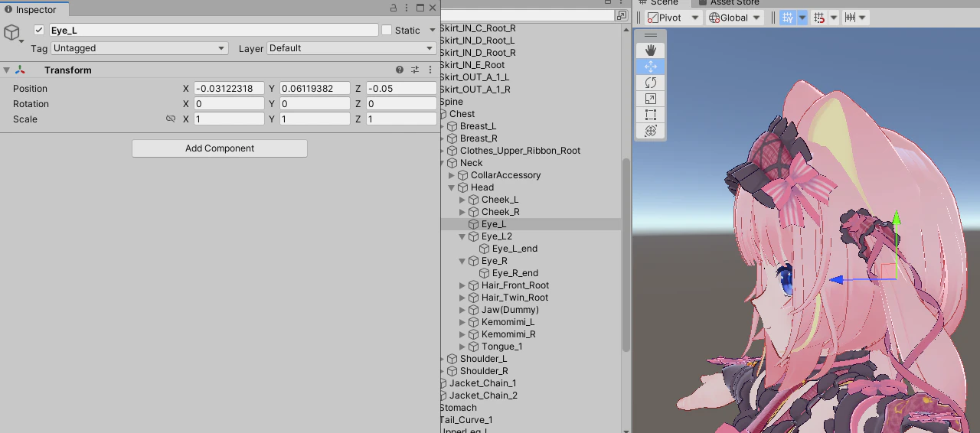Image resolution: width=980 pixels, height=433 pixels.
Task: Click the Eye_L name field
Action: pos(214,30)
